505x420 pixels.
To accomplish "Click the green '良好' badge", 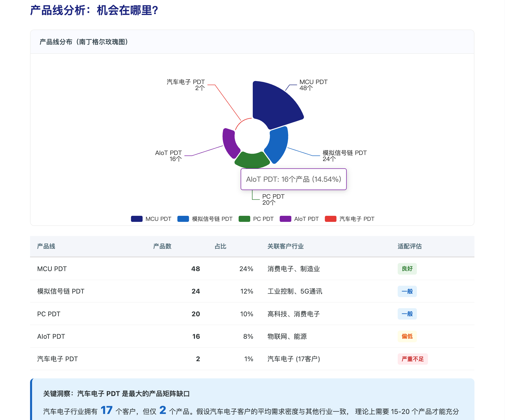I will pos(407,269).
